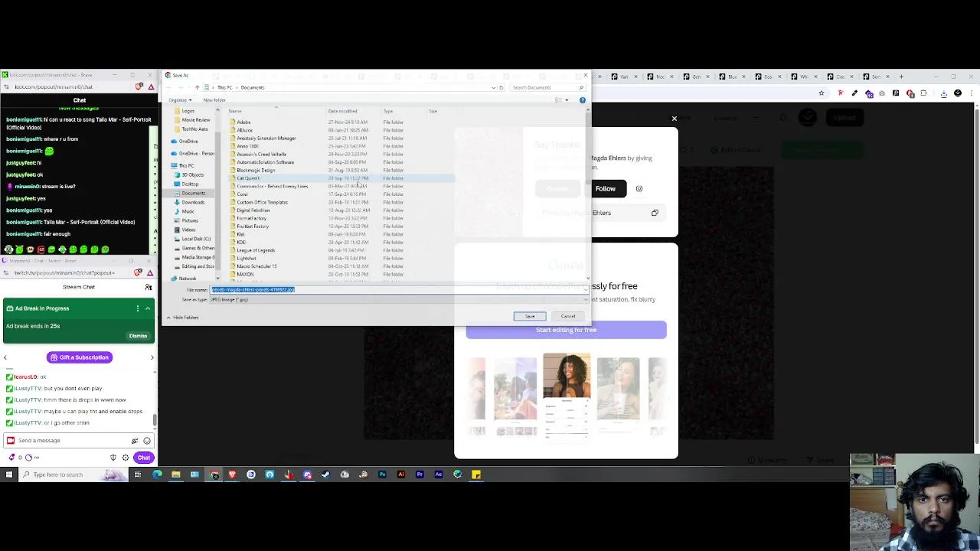Image resolution: width=980 pixels, height=551 pixels.
Task: Click the Twitch Chat send button
Action: pos(144,458)
